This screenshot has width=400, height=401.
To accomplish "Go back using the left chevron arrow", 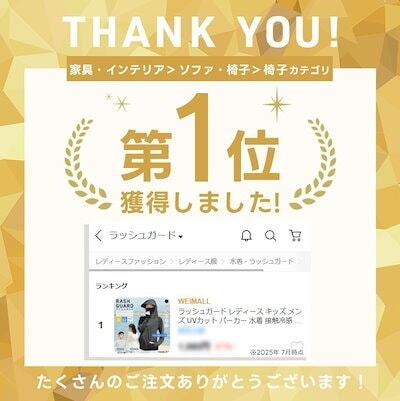I will click(x=98, y=236).
